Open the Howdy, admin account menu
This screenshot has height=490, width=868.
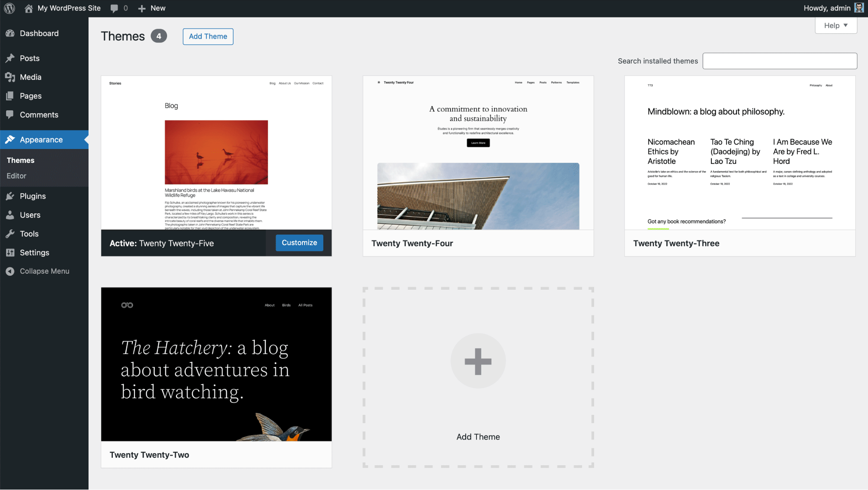pos(827,8)
